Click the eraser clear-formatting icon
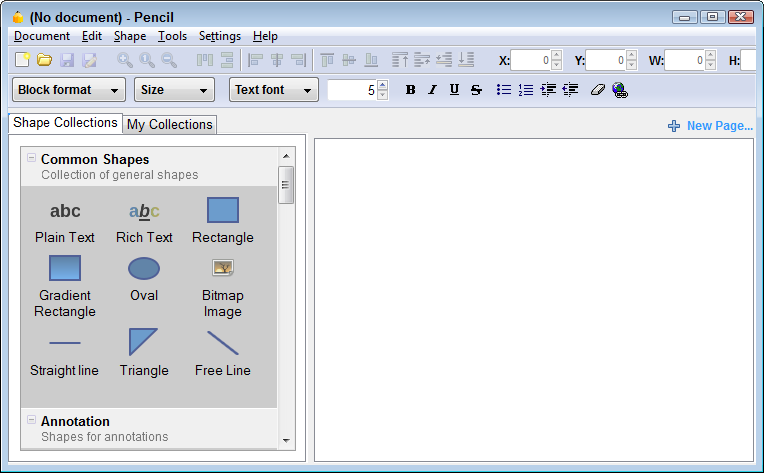 click(598, 90)
